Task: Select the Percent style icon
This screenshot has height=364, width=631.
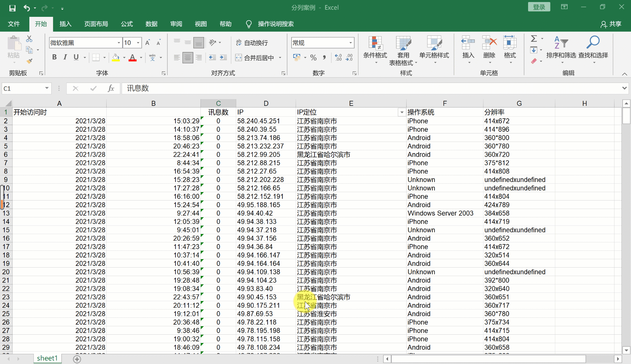Action: coord(313,58)
